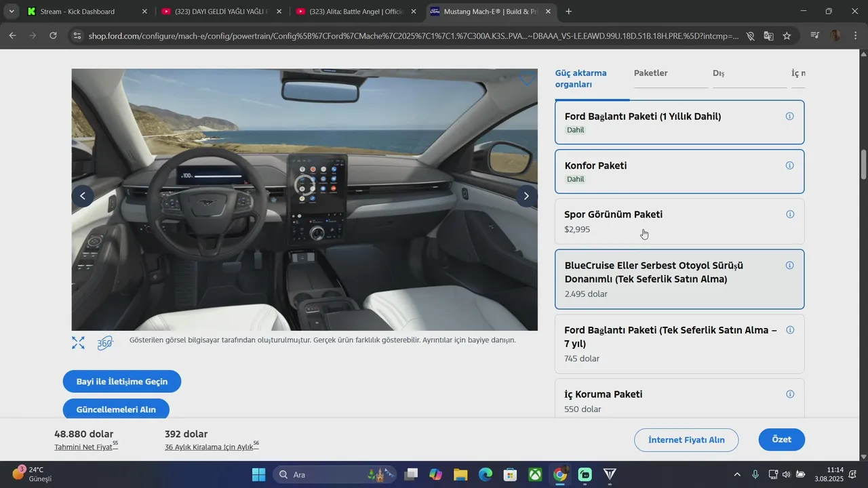The height and width of the screenshot is (488, 868).
Task: Open volume control in system tray
Action: [787, 474]
